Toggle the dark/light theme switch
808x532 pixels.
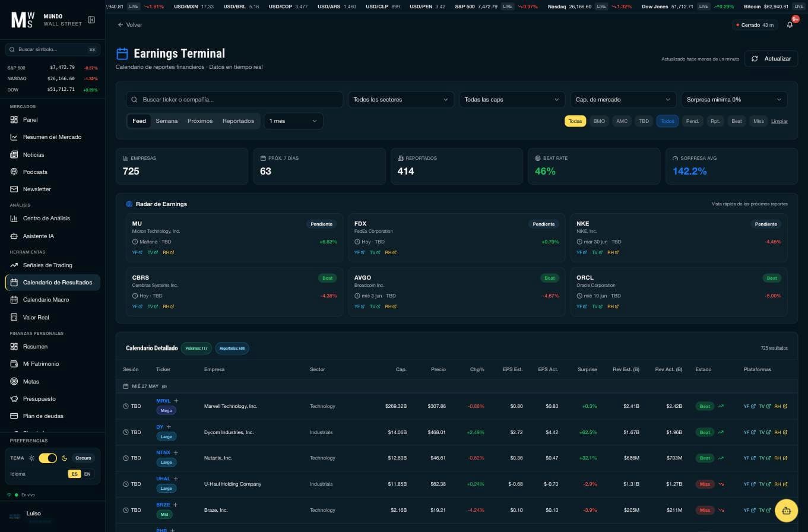tap(48, 458)
